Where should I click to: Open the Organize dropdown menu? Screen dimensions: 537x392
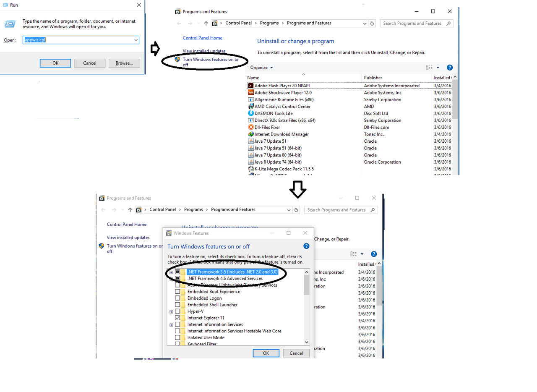click(261, 68)
